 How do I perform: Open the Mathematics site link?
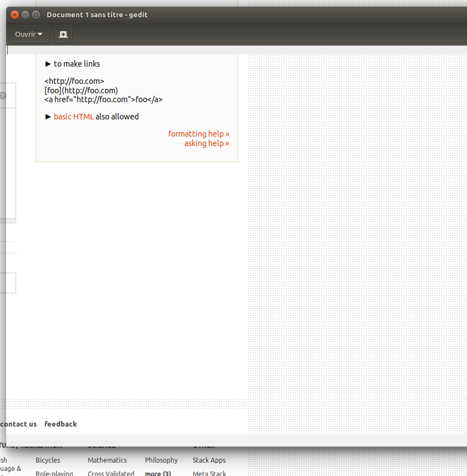click(x=107, y=460)
